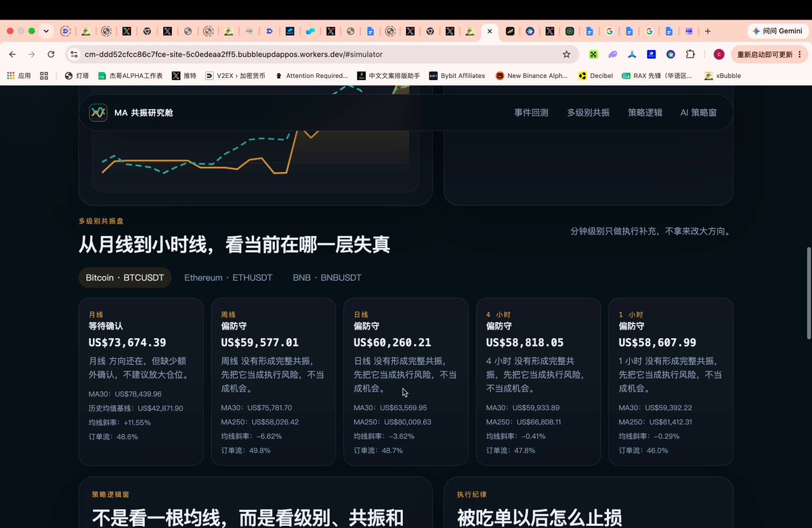The width and height of the screenshot is (812, 528).
Task: Go back using the browser back arrow
Action: (x=12, y=54)
